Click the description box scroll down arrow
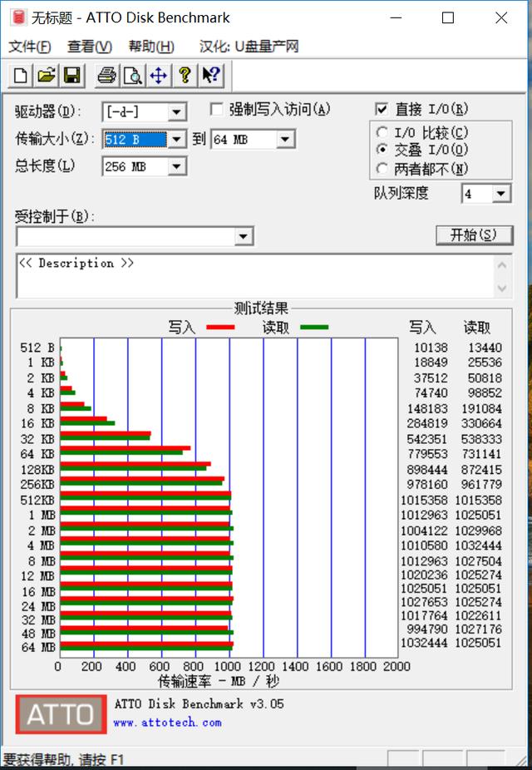Screen dimensions: 532x770 (x=502, y=288)
